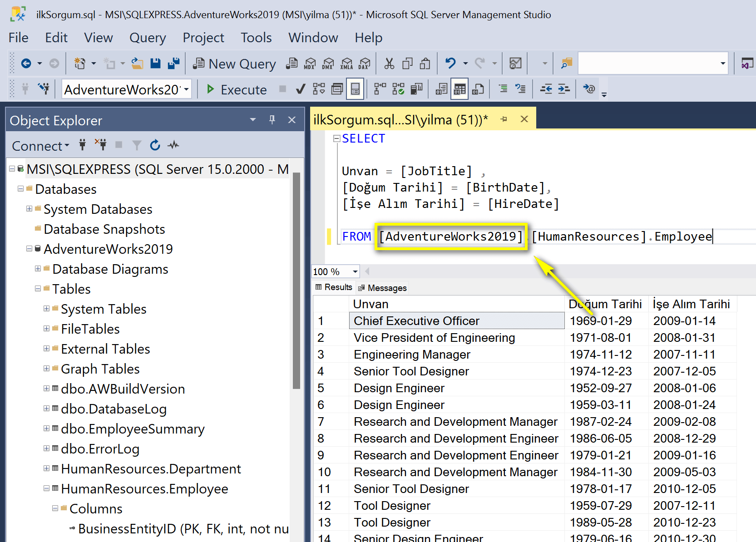
Task: Open the Query menu
Action: coord(148,38)
